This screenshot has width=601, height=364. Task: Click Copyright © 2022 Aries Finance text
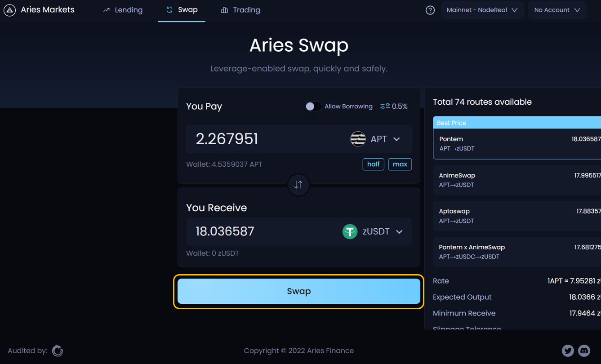pos(299,351)
